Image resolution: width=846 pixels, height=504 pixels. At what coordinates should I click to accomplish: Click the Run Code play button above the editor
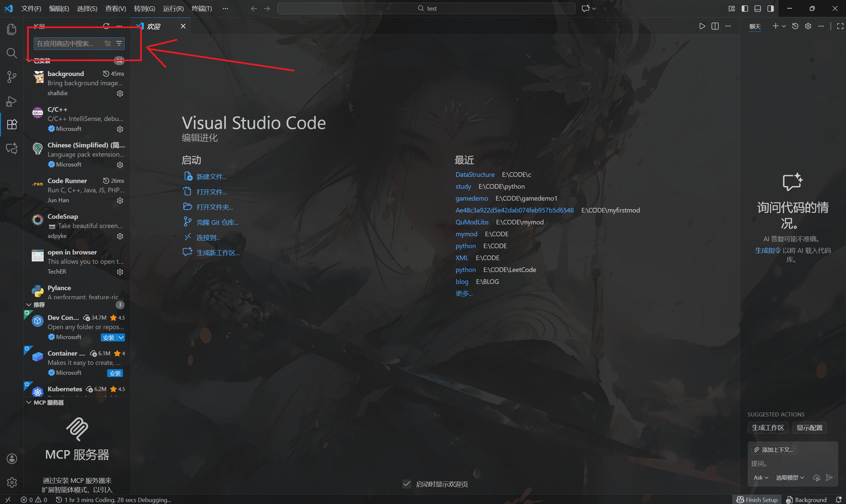702,26
